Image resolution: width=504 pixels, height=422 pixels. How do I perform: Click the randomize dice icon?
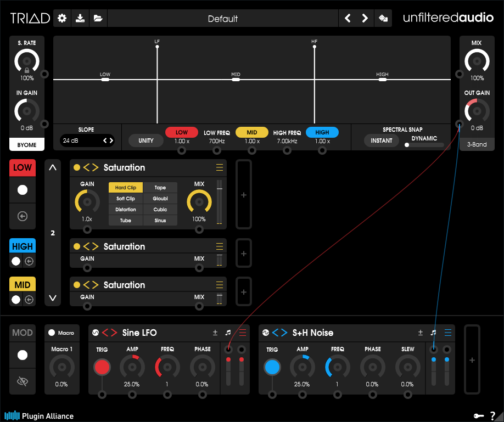click(383, 18)
